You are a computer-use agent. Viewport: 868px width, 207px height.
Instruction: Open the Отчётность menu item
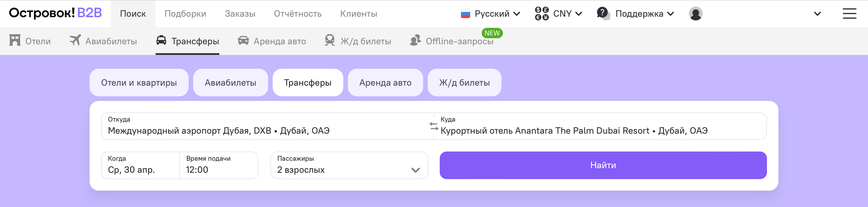tap(298, 14)
